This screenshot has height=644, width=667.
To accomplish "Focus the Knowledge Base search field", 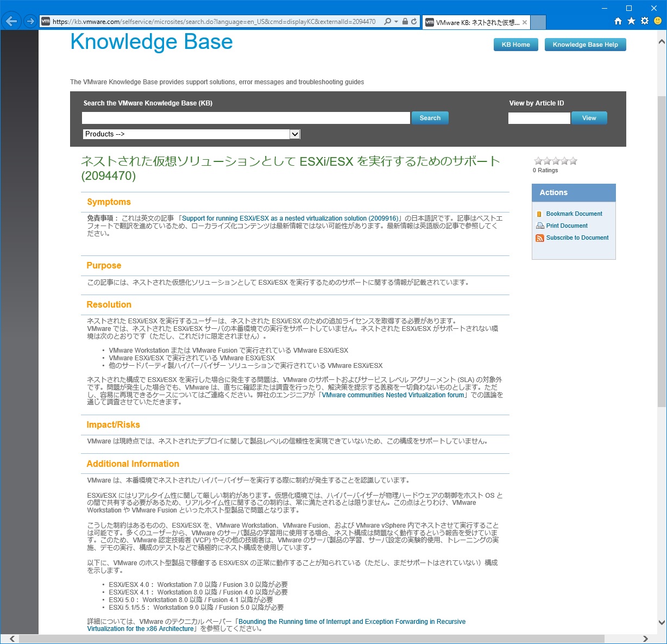I will click(x=246, y=118).
